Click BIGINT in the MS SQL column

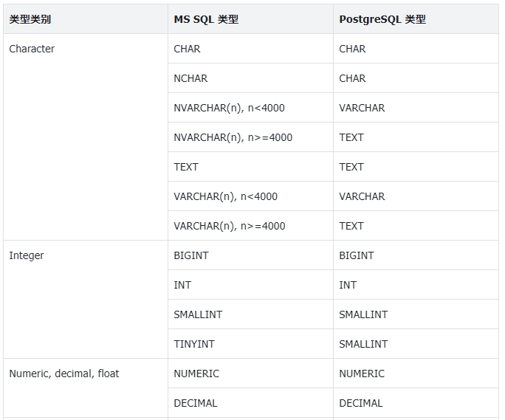[191, 255]
